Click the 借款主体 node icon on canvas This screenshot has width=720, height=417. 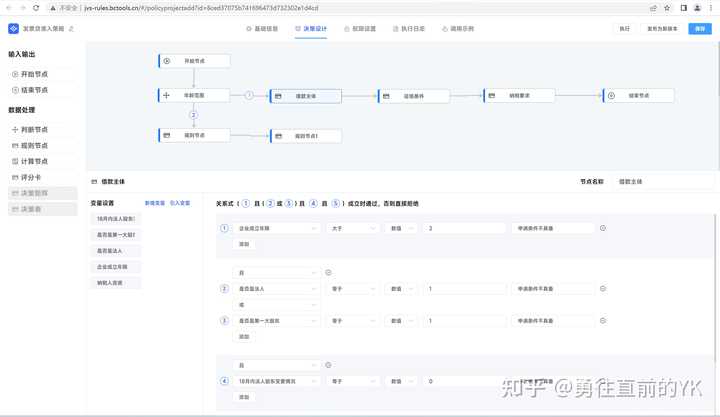click(278, 96)
